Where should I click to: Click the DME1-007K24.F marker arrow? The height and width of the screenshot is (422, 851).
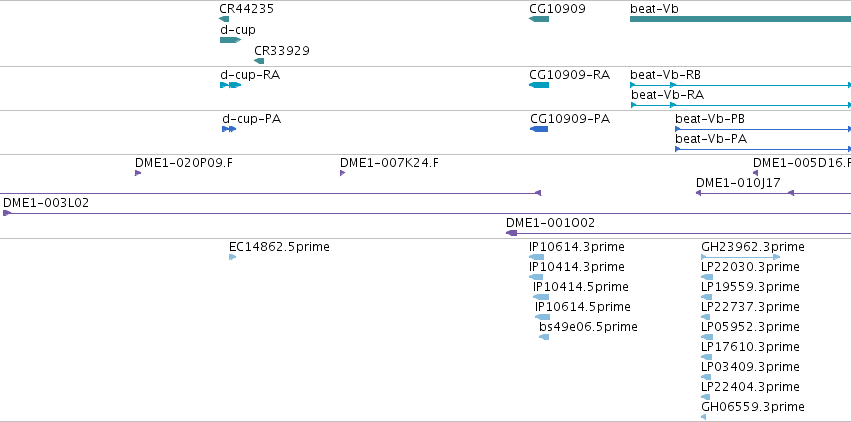342,173
